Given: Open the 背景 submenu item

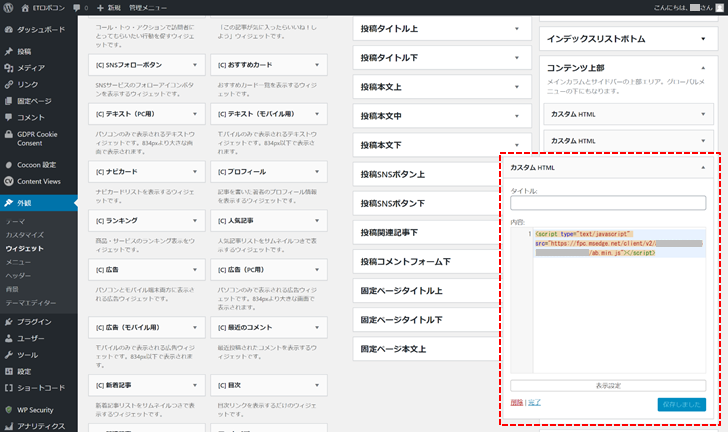Looking at the screenshot, I should pos(12,289).
